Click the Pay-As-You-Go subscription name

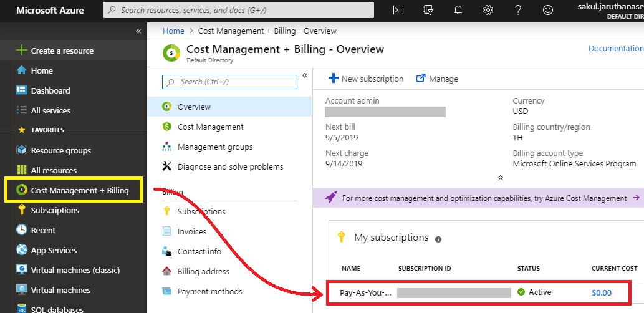[365, 293]
